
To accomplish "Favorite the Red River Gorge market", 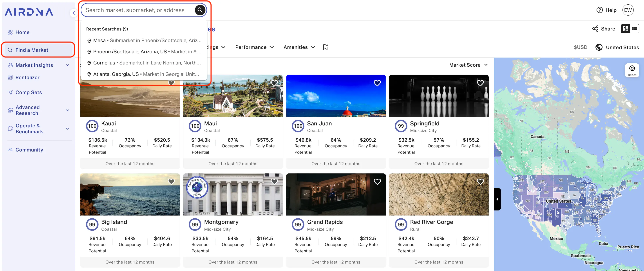I will (480, 181).
